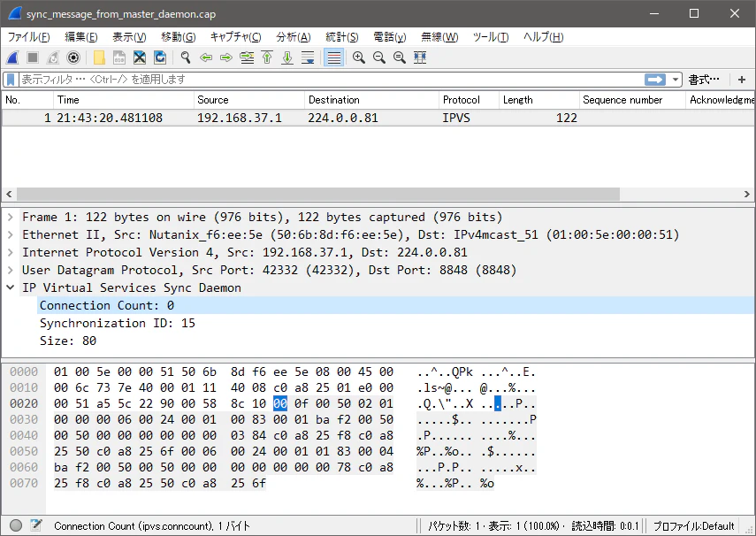Viewport: 756px width, 536px height.
Task: Expand the Ethernet II tree node
Action: click(10, 235)
